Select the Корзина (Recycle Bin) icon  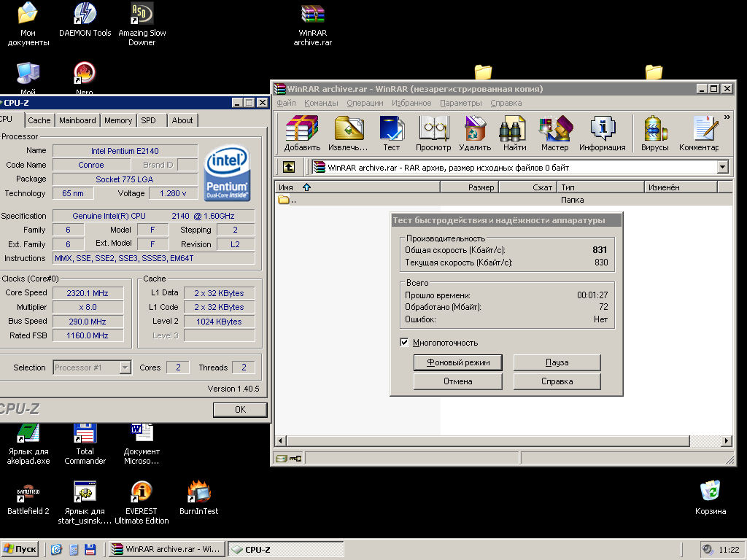tap(711, 497)
